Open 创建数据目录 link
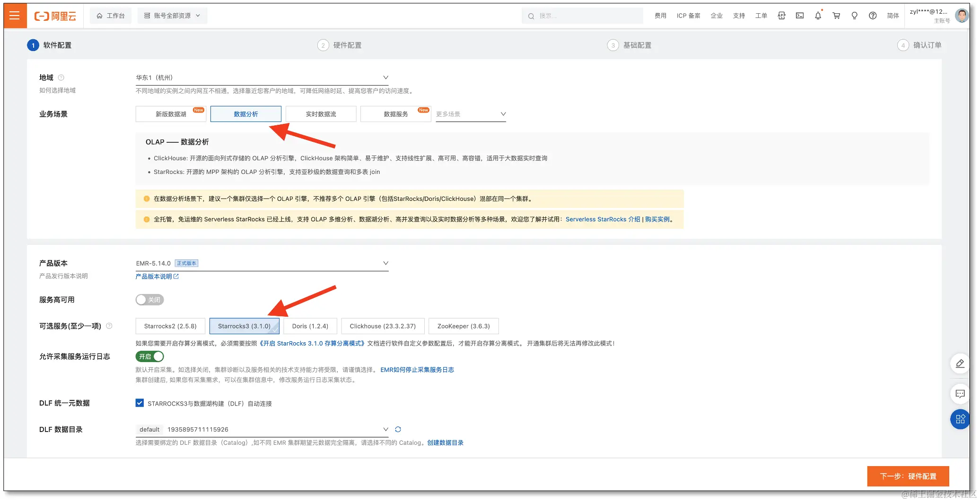 click(x=445, y=443)
